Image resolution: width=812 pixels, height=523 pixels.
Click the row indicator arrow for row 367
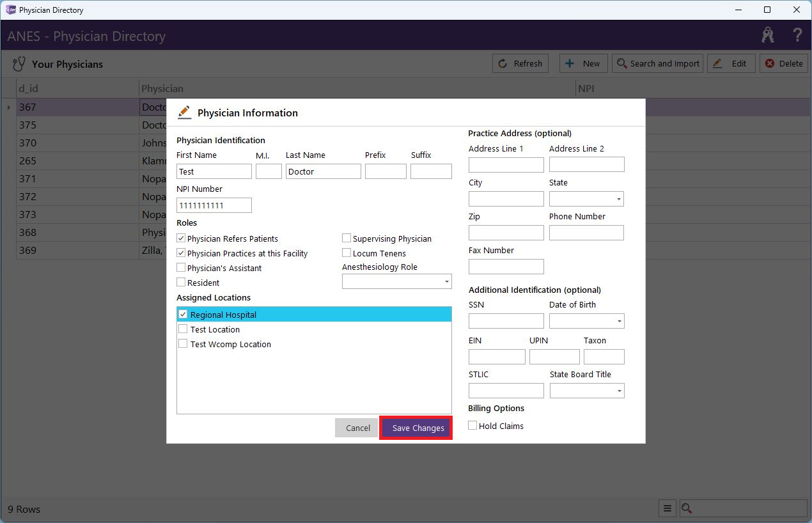tap(8, 107)
